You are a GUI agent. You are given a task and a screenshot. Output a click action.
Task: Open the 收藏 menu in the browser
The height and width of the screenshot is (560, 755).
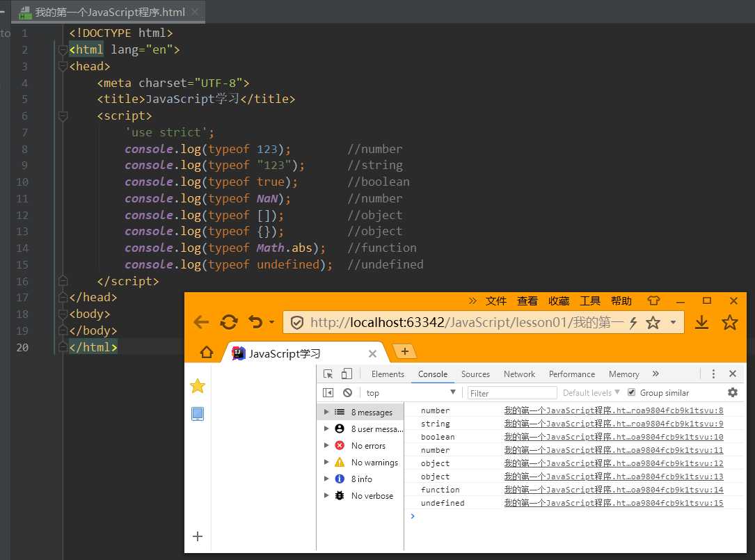click(x=559, y=301)
